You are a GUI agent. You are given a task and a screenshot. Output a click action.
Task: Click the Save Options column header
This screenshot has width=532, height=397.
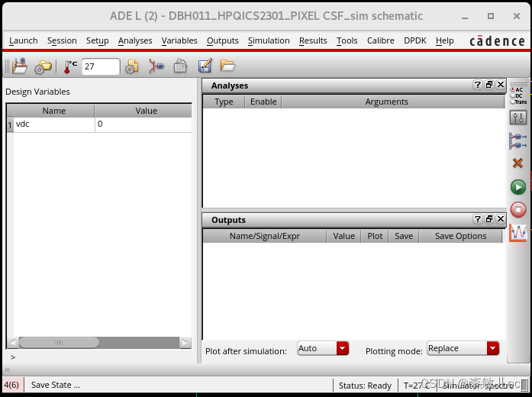(460, 236)
